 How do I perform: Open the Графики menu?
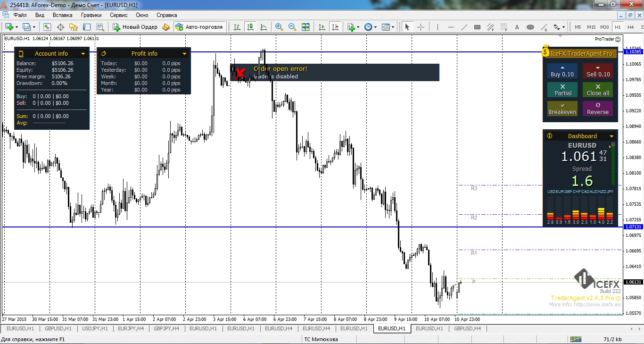(91, 15)
